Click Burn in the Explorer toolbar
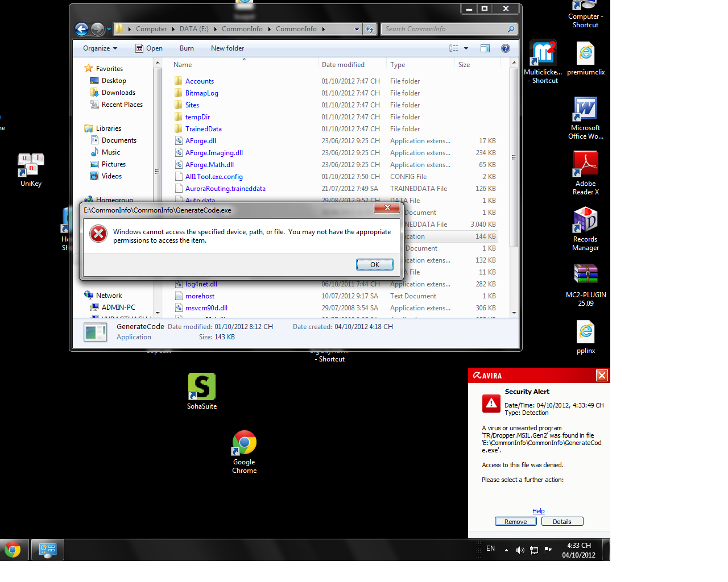The width and height of the screenshot is (728, 582). (x=187, y=48)
